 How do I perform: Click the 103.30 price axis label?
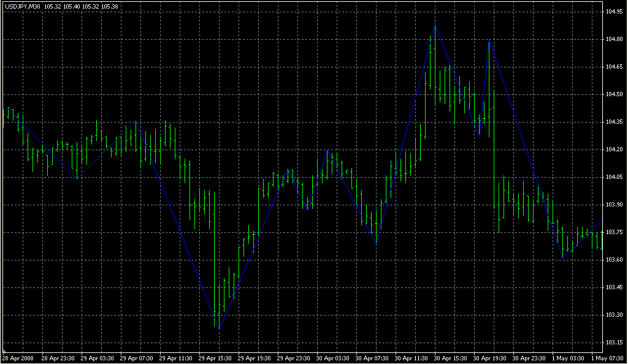pos(615,315)
